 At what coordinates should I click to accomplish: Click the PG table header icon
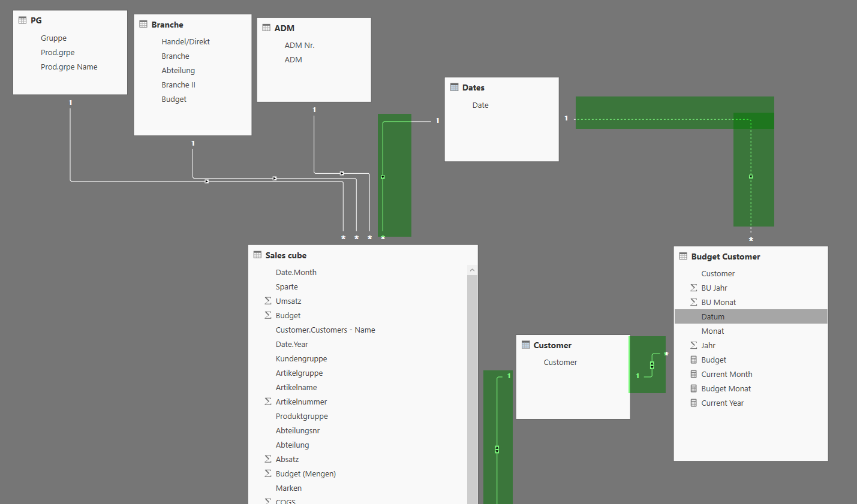point(23,20)
